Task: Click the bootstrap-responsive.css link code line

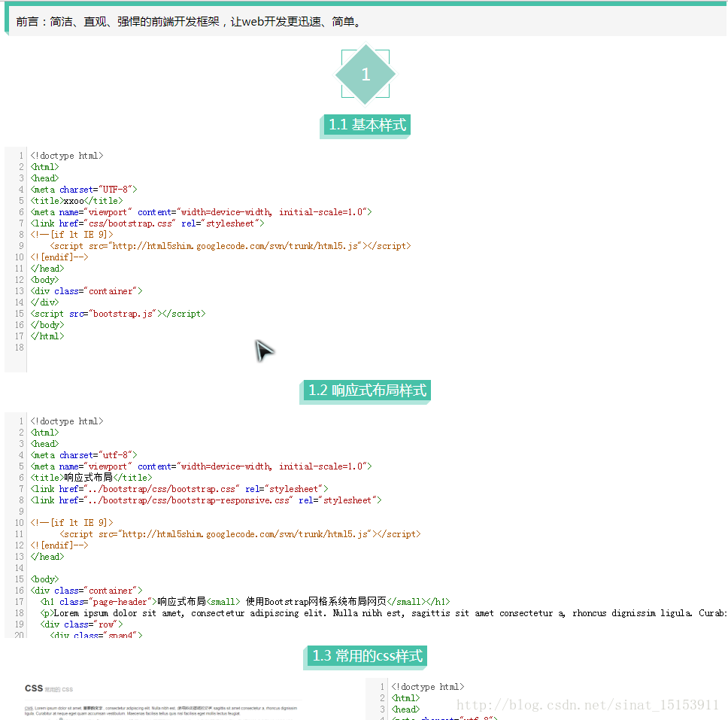Action: coord(205,500)
